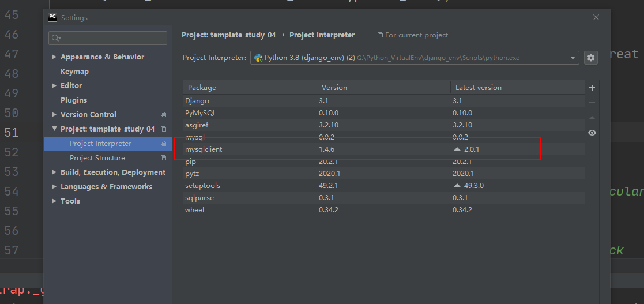The width and height of the screenshot is (644, 304).
Task: Click the project-level icon beside Version Control
Action: point(164,115)
